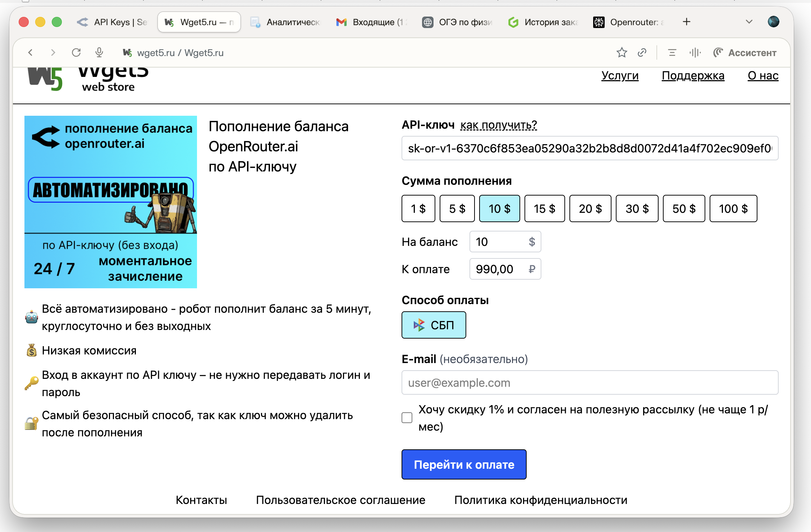
Task: Select the 100 $ amount
Action: point(733,208)
